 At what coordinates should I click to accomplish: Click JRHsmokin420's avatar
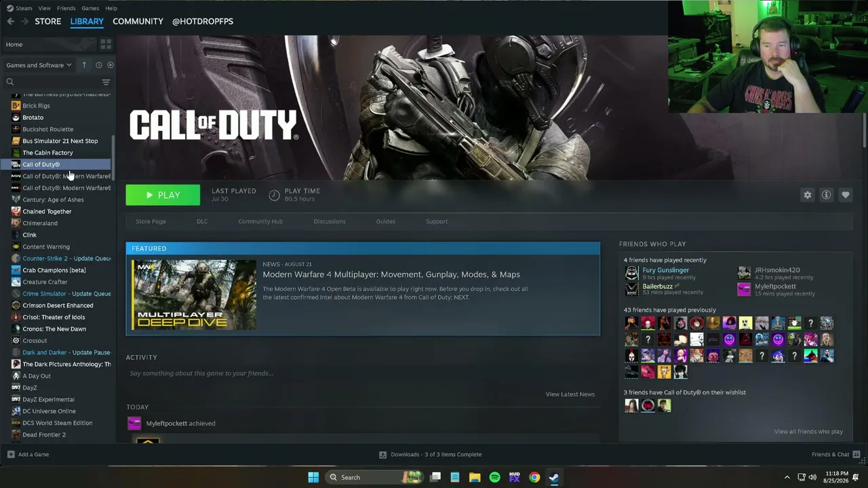(x=744, y=273)
